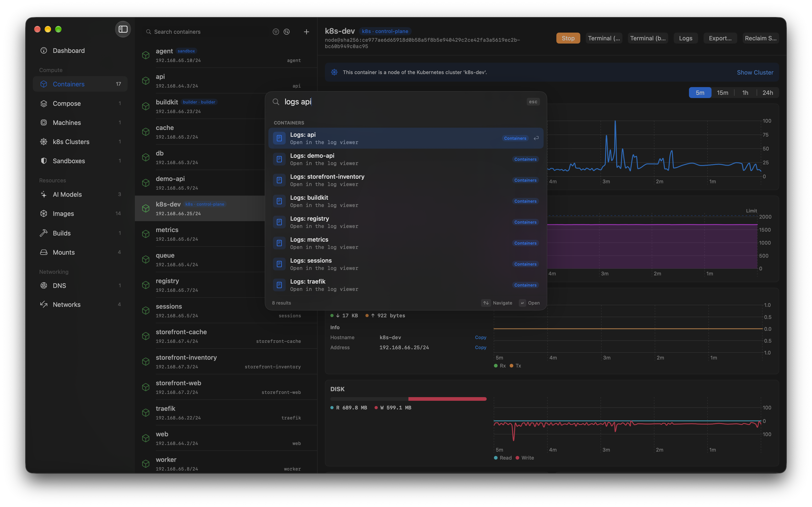Screen dimensions: 812x507
Task: Choose Logs: demo-api result
Action: [406, 159]
